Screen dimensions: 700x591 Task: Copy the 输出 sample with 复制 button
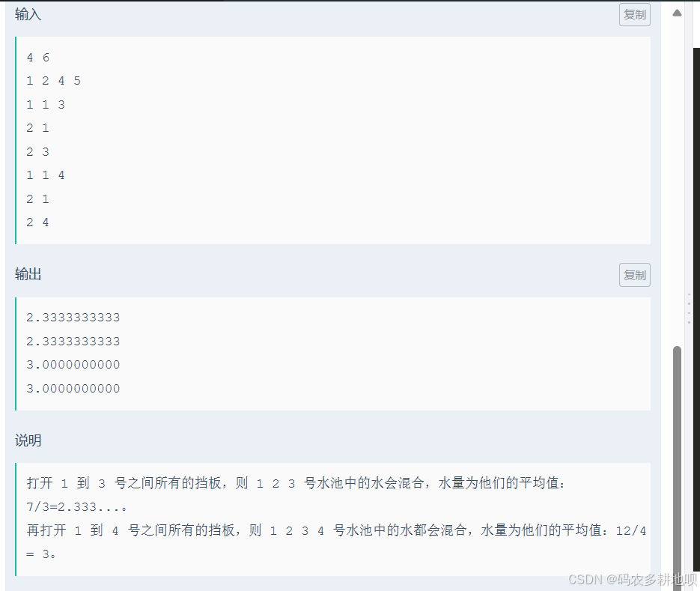(634, 275)
